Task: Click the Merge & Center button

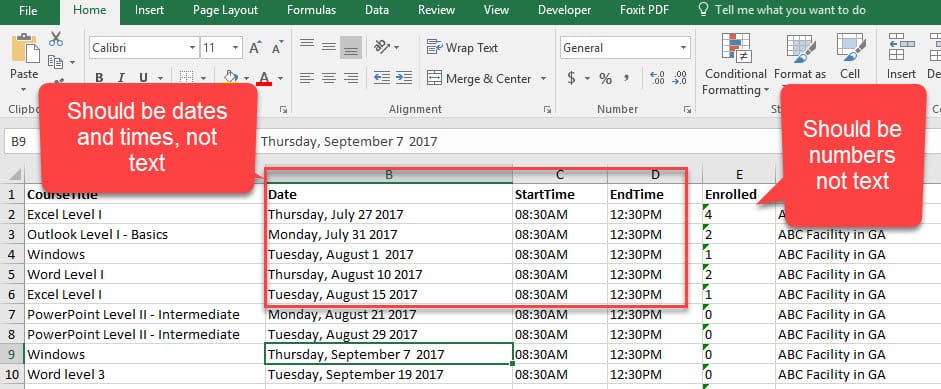Action: coord(479,78)
